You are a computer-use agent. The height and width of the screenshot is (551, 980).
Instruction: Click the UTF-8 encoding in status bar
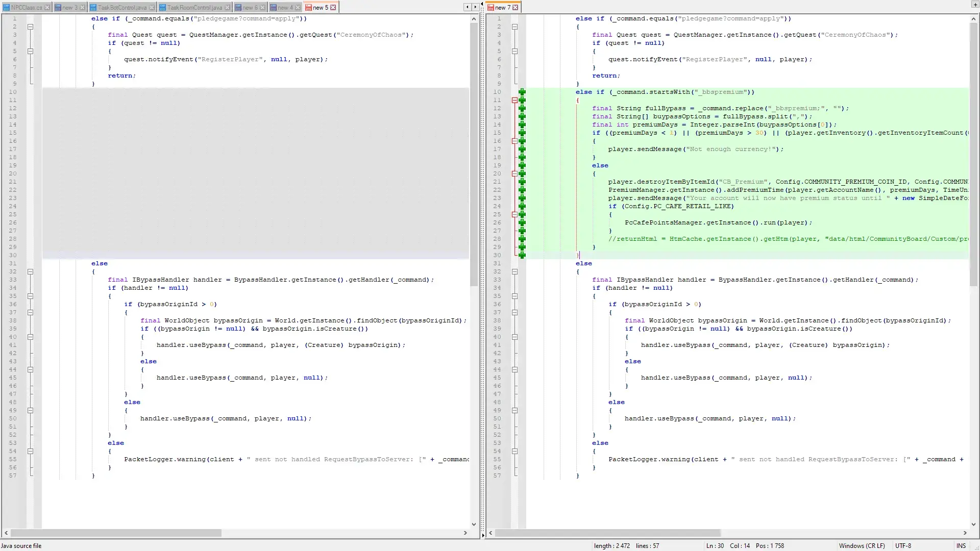pos(903,546)
